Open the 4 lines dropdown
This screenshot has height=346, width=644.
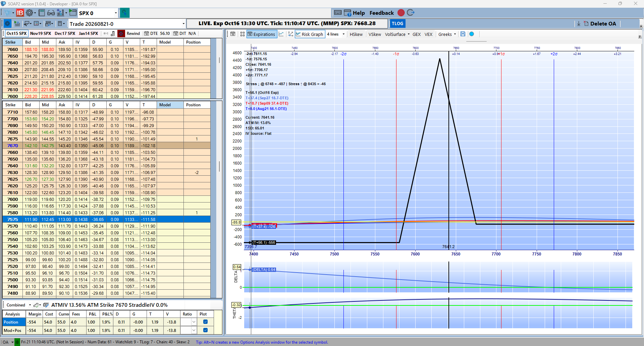(343, 34)
